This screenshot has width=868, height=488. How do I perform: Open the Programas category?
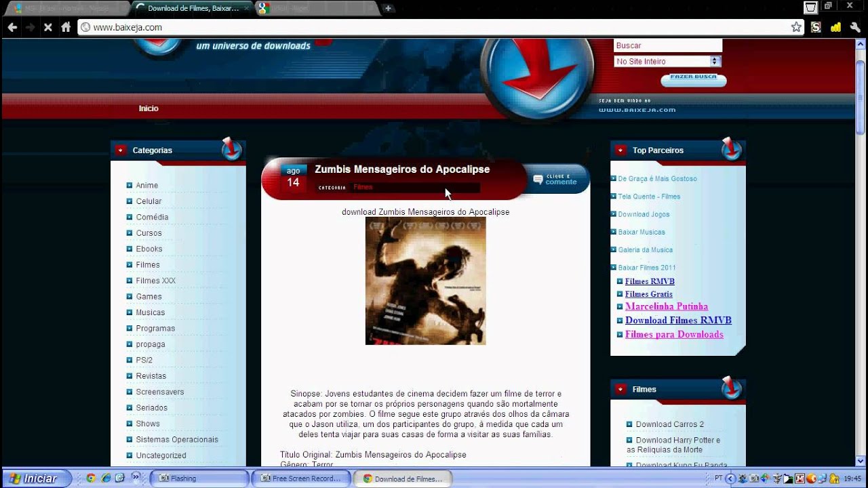155,329
